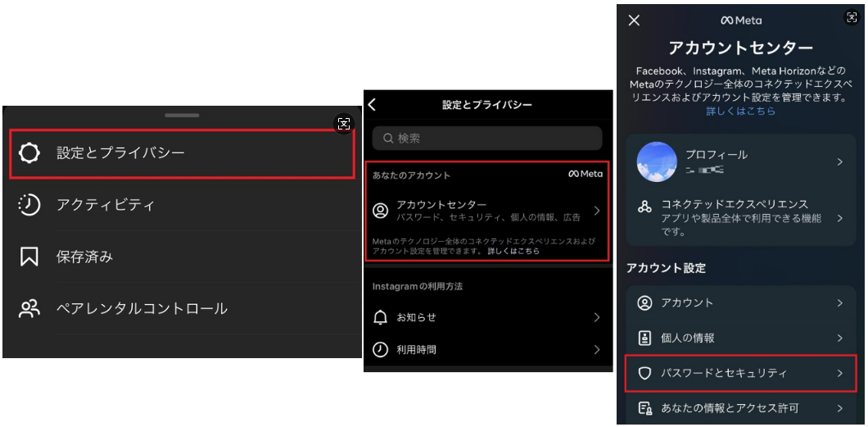Open the コネクテッドエクスペリエンス row chevron

coord(840,218)
